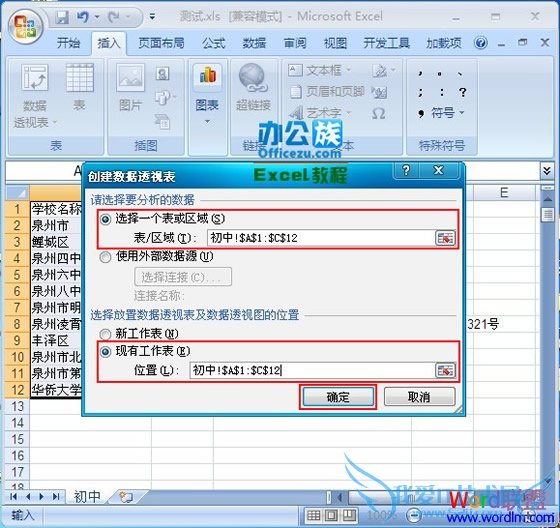Click collapse-dialog icon beside 位置 field
The height and width of the screenshot is (528, 560).
(445, 370)
